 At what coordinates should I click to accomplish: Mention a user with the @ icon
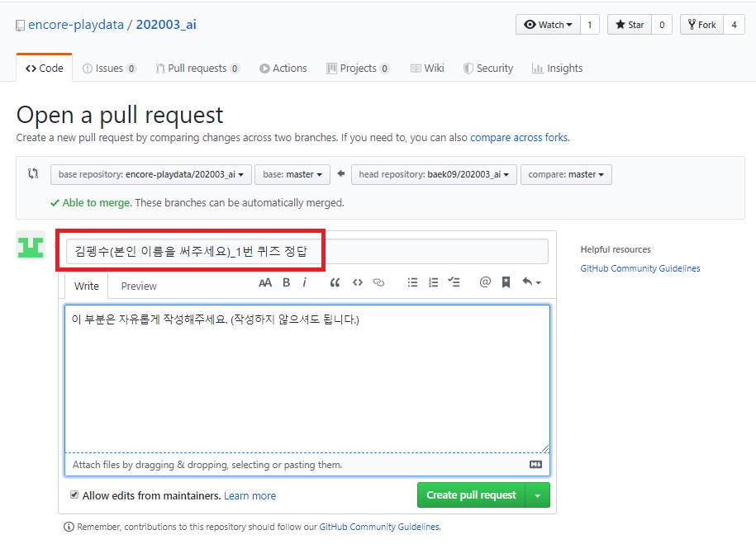485,282
